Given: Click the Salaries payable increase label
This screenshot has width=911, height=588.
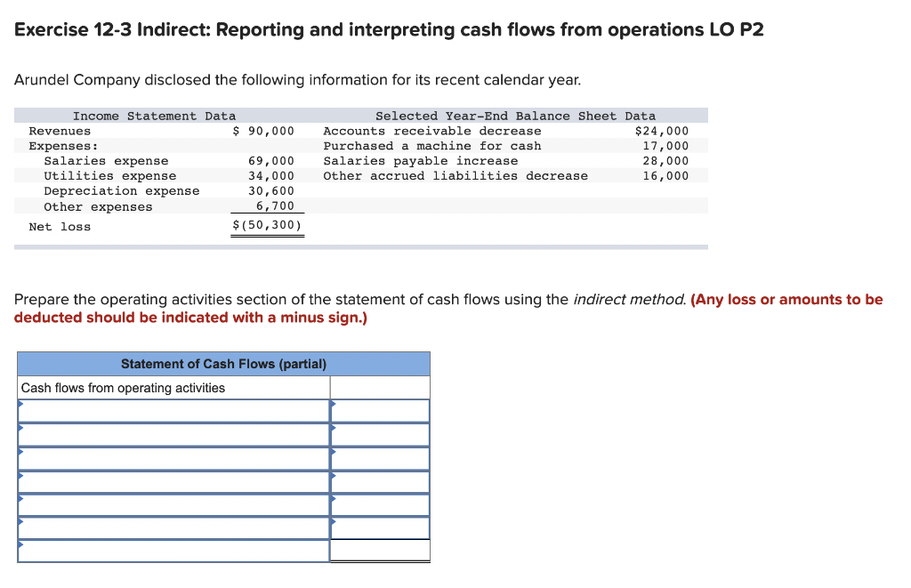Looking at the screenshot, I should coord(421,161).
